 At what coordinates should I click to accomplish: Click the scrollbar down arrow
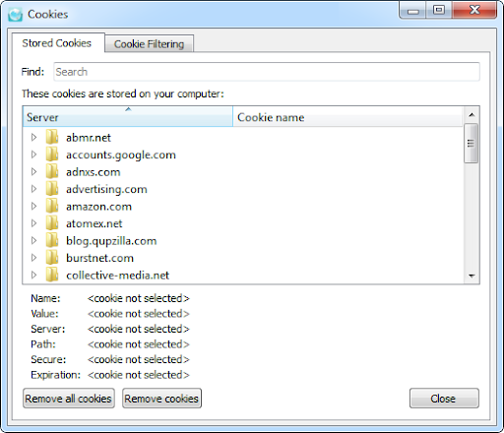[x=472, y=276]
